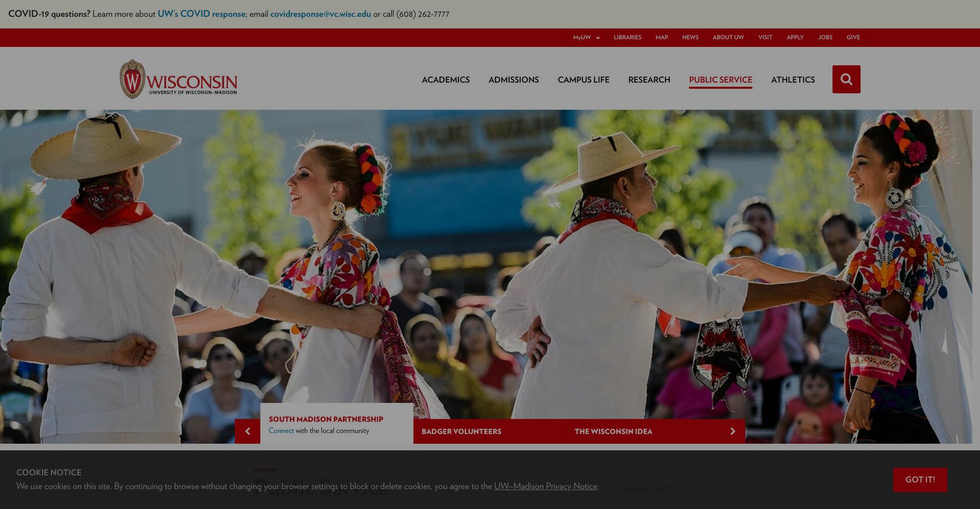980x509 pixels.
Task: Open UW's COVID response link
Action: (202, 14)
